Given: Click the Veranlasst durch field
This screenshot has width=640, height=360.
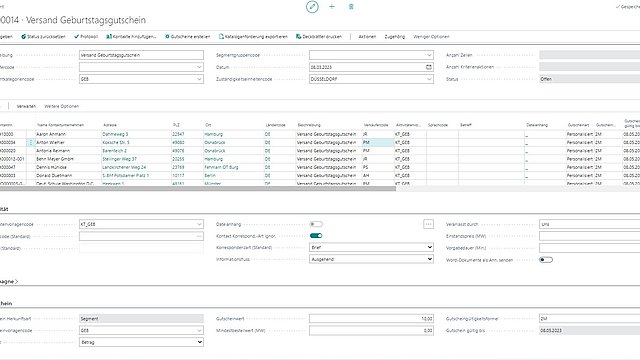Looking at the screenshot, I should point(589,224).
